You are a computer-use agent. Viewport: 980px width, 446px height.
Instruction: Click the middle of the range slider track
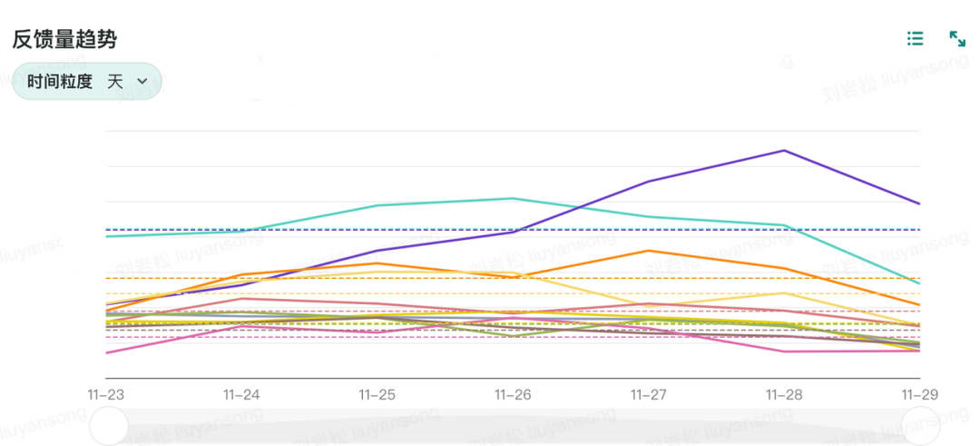514,426
